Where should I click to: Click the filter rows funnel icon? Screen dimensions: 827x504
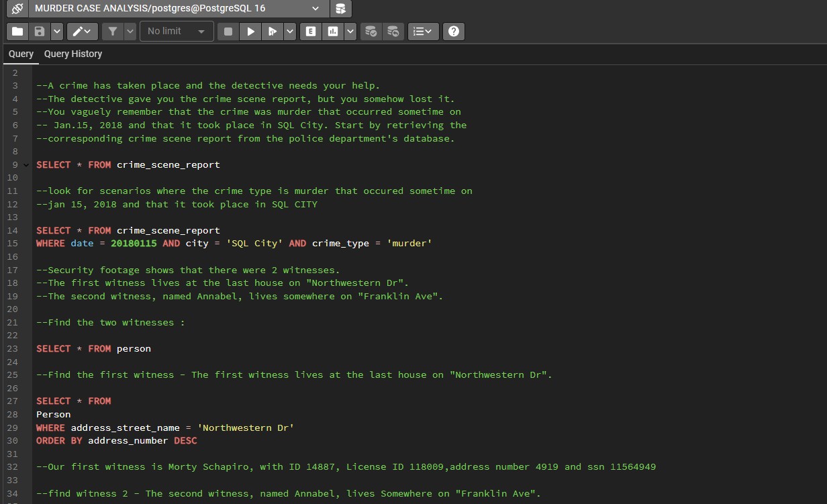pyautogui.click(x=113, y=32)
